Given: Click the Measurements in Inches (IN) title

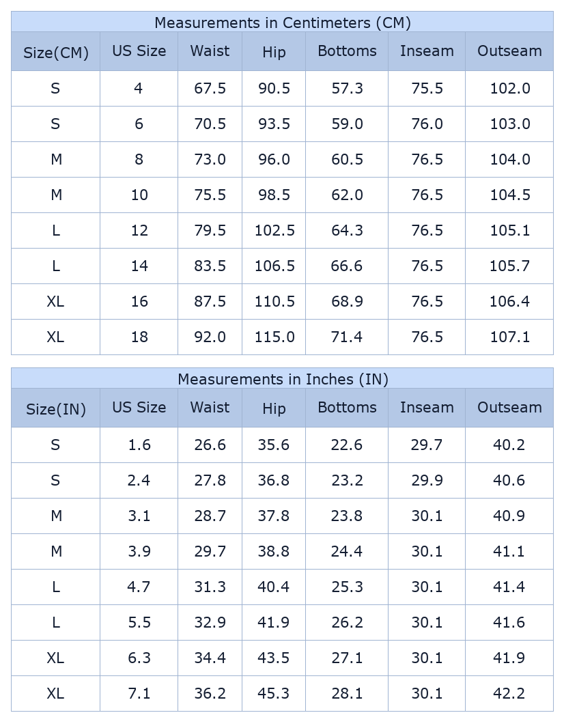Looking at the screenshot, I should coord(282,379).
